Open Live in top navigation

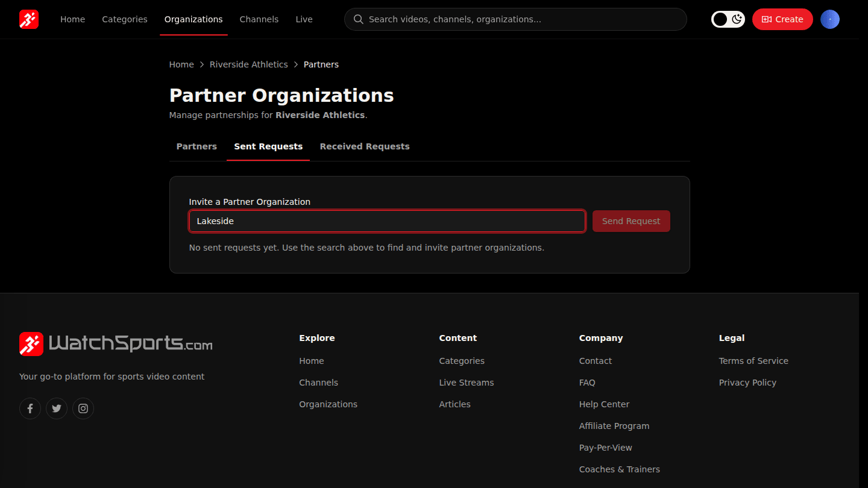pos(304,19)
